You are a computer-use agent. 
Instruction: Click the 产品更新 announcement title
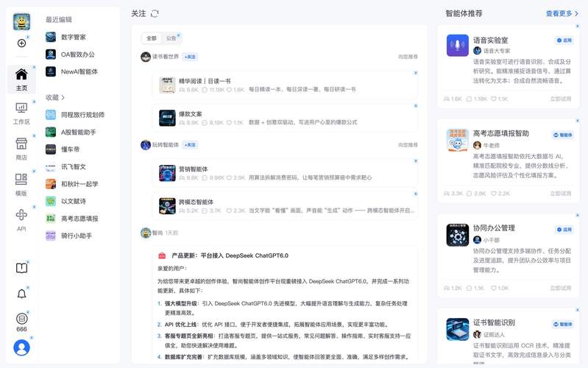coord(230,255)
